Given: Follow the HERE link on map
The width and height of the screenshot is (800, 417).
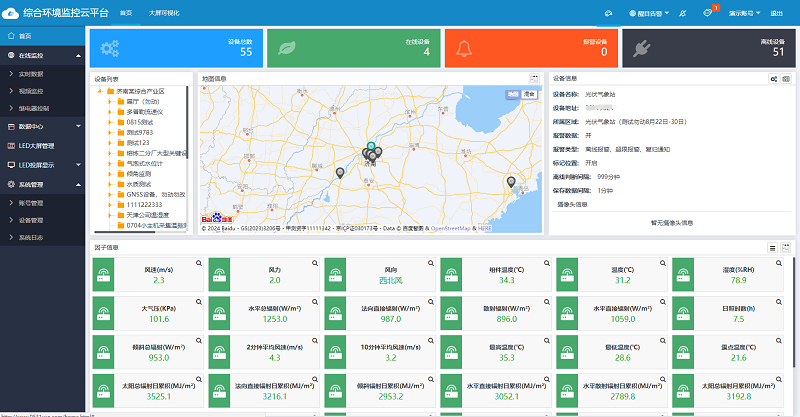Looking at the screenshot, I should click(485, 228).
